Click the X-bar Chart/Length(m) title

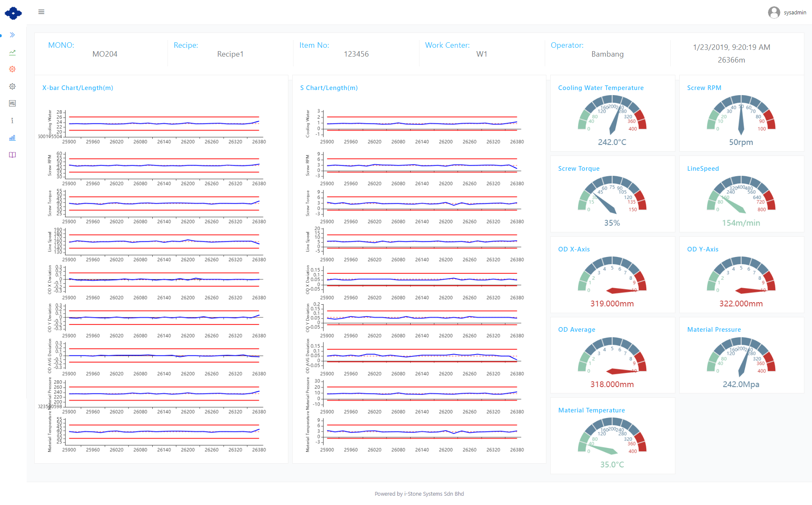point(78,88)
